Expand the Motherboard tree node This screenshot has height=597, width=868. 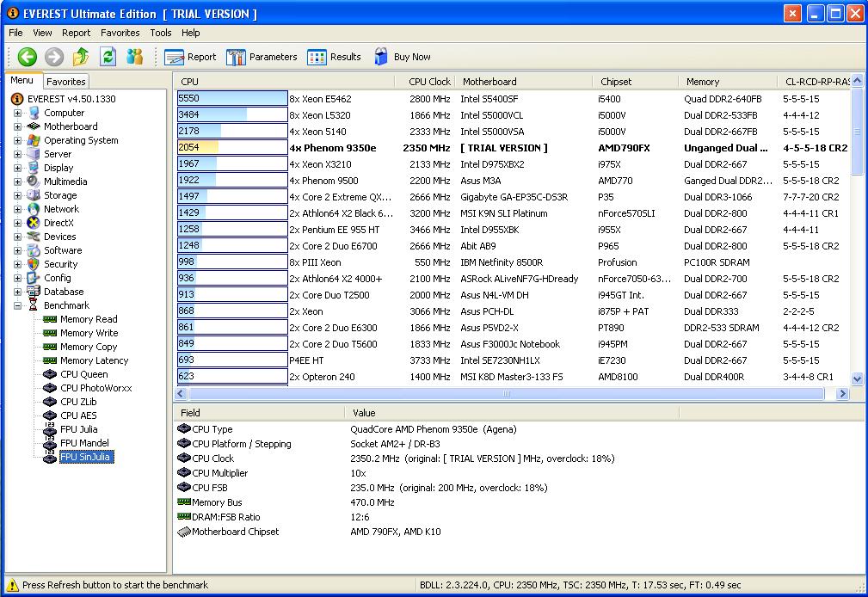pyautogui.click(x=18, y=126)
